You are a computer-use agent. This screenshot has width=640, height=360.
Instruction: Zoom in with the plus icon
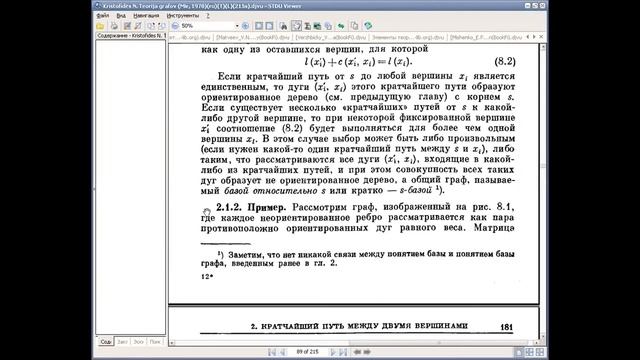[245, 26]
